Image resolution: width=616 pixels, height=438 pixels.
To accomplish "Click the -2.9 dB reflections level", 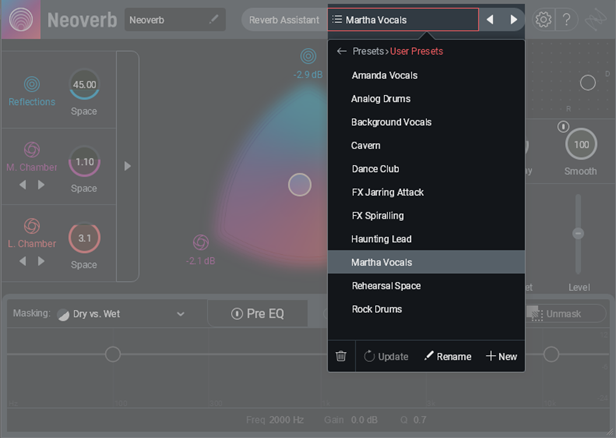I will click(x=308, y=74).
